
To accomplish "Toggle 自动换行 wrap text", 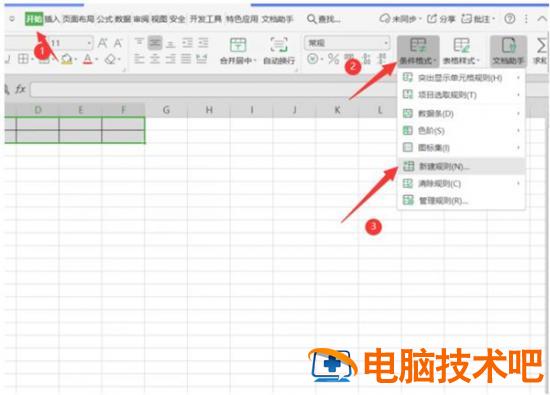I will (279, 51).
